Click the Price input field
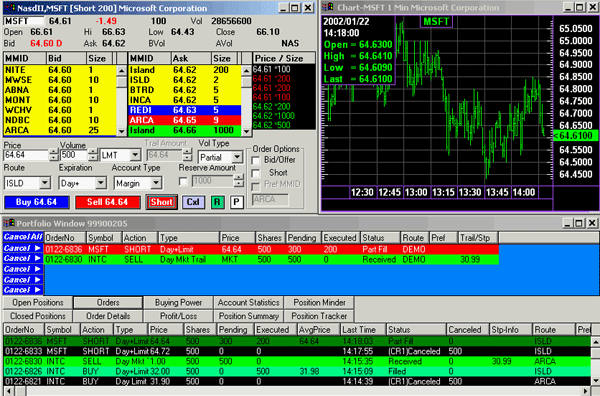The height and width of the screenshot is (396, 600). pos(26,155)
